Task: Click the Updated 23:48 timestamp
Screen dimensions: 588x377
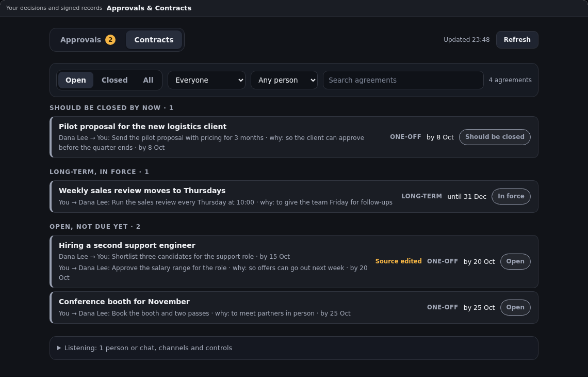Action: coord(466,40)
